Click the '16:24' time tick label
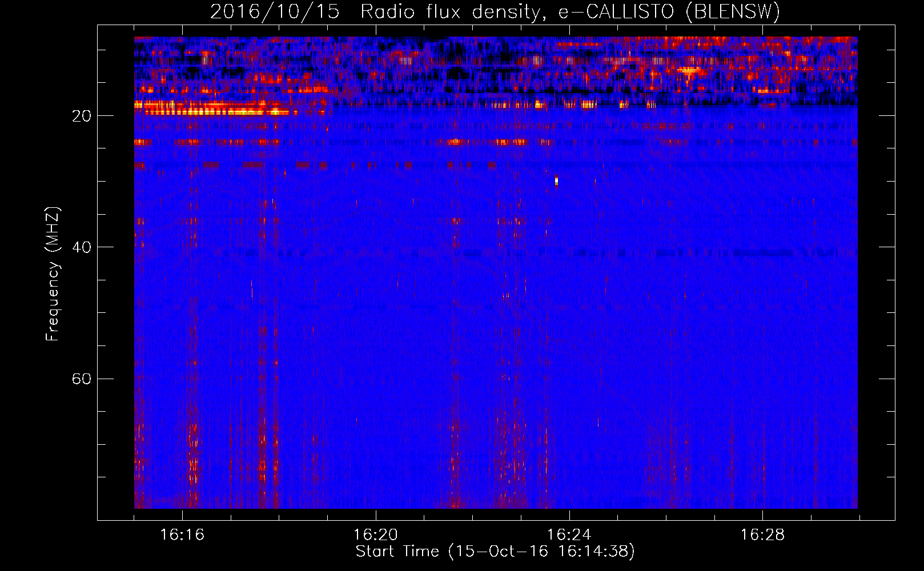Viewport: 924px width, 571px height. point(569,535)
